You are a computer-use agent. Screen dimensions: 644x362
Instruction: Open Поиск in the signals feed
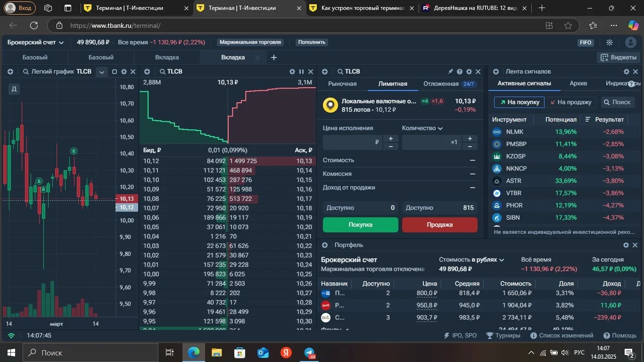click(x=617, y=102)
